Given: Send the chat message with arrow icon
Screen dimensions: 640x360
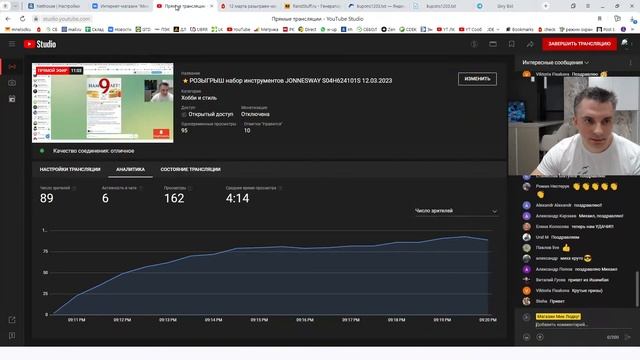Looking at the screenshot, I should tap(628, 337).
